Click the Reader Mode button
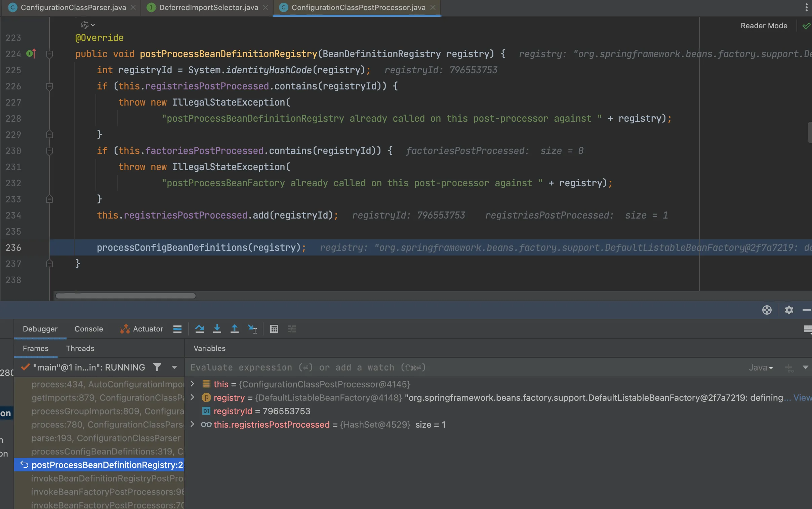 [x=764, y=26]
